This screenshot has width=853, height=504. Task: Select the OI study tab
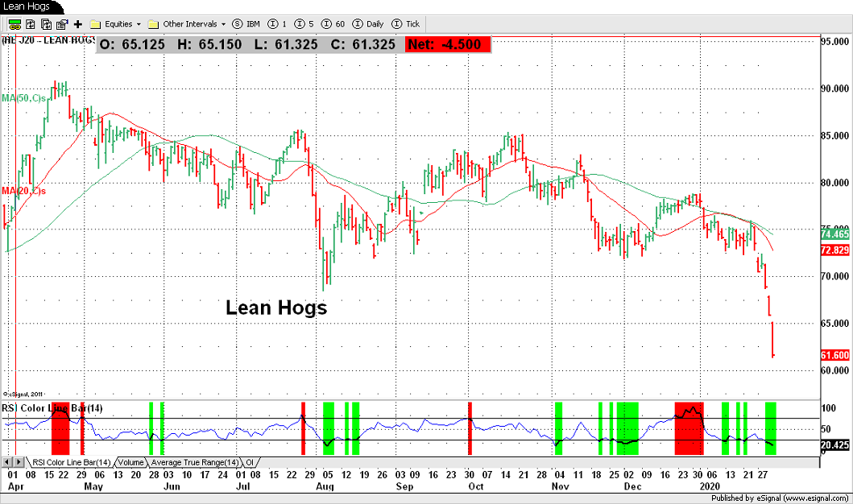pyautogui.click(x=250, y=462)
